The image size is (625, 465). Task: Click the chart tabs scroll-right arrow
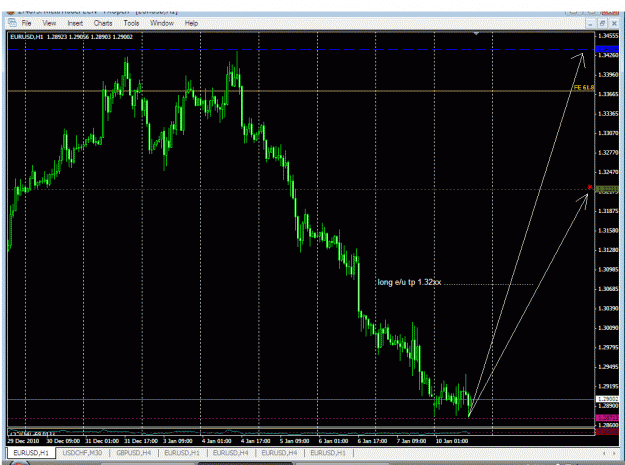tap(614, 453)
